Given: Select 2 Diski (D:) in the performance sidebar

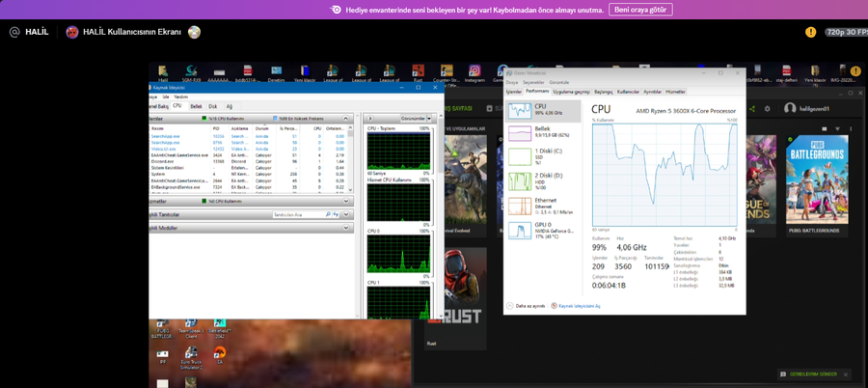Looking at the screenshot, I should [543, 181].
